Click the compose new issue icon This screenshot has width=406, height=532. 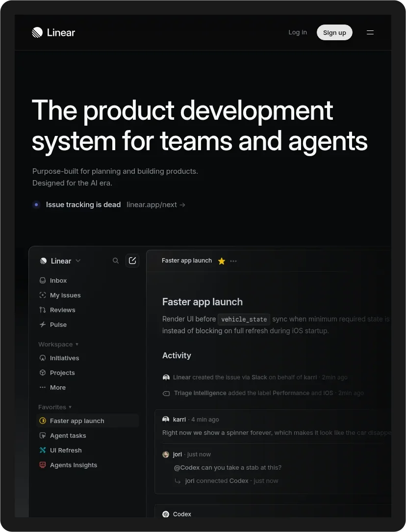click(132, 261)
